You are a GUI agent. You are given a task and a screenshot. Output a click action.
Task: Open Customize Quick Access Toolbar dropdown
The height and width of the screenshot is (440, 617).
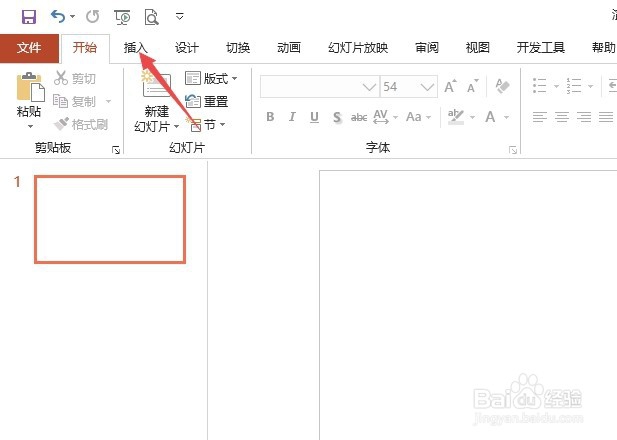pyautogui.click(x=180, y=17)
